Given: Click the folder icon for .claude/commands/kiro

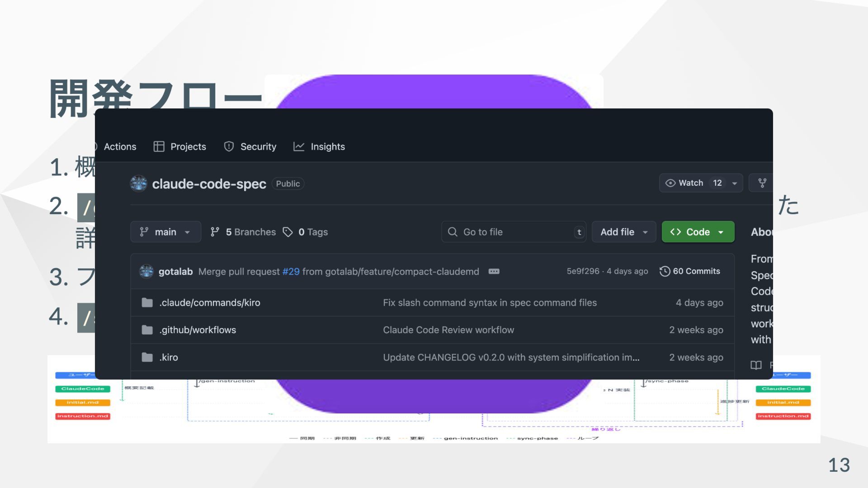Looking at the screenshot, I should (147, 303).
